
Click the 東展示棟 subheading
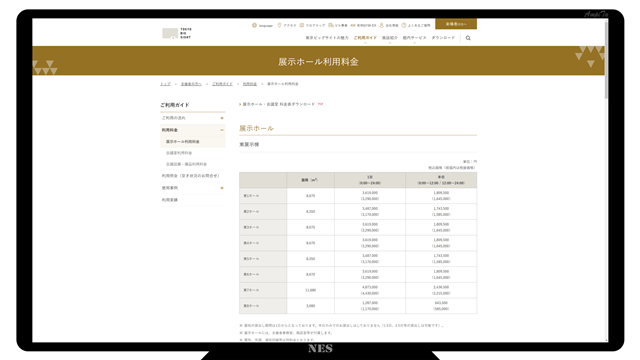(249, 144)
